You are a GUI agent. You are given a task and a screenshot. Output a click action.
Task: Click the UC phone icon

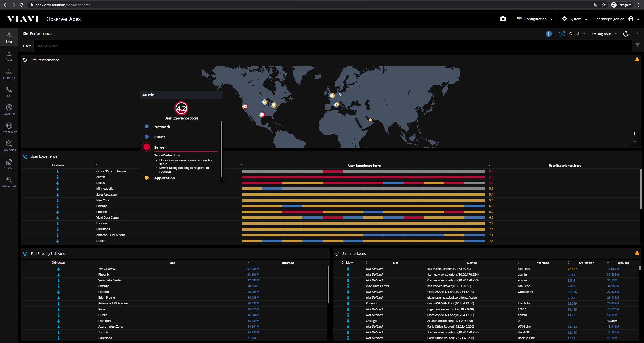click(x=9, y=90)
